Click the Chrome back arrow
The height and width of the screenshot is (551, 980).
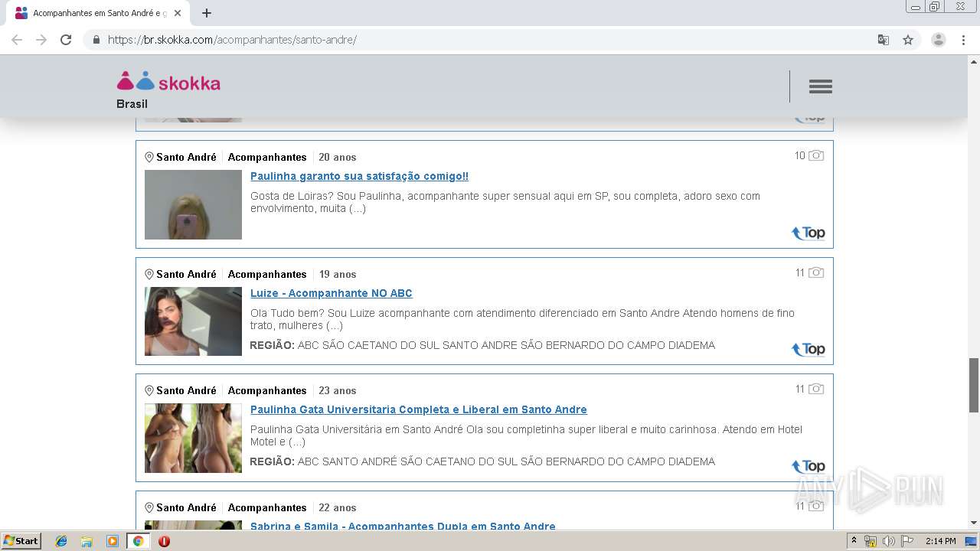[x=17, y=40]
